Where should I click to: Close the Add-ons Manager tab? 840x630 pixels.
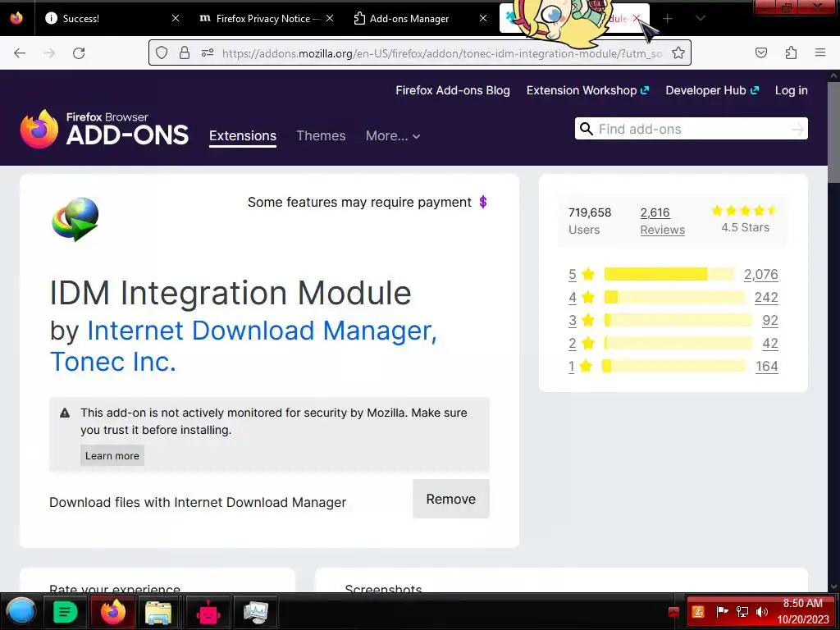[482, 18]
